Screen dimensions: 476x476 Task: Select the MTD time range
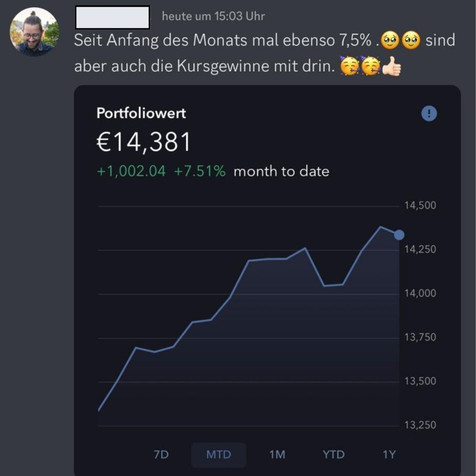pos(219,454)
